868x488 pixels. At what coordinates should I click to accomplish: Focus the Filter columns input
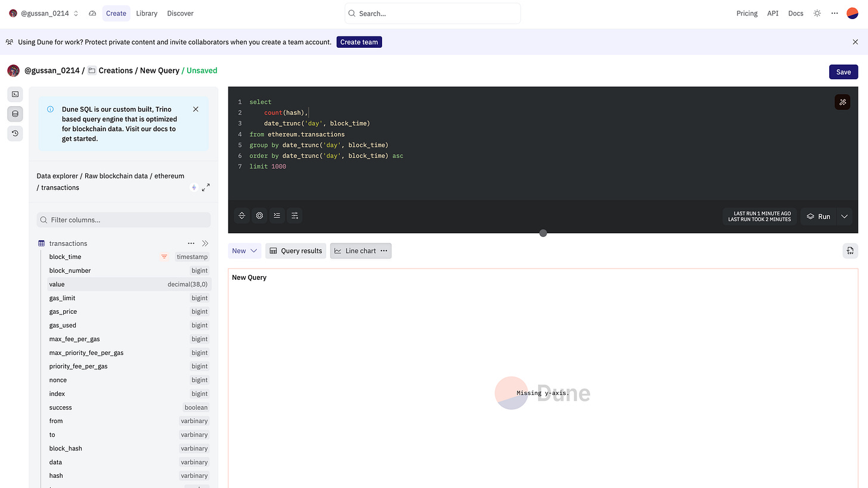pos(123,220)
